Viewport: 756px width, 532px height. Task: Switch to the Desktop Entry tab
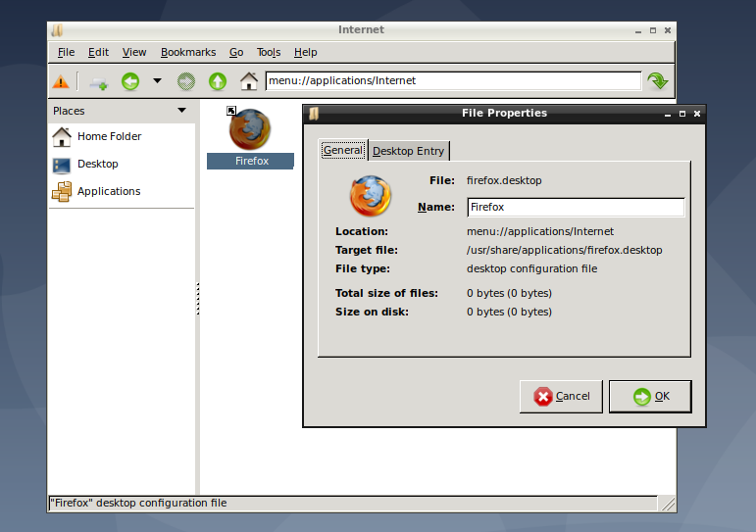pyautogui.click(x=408, y=151)
